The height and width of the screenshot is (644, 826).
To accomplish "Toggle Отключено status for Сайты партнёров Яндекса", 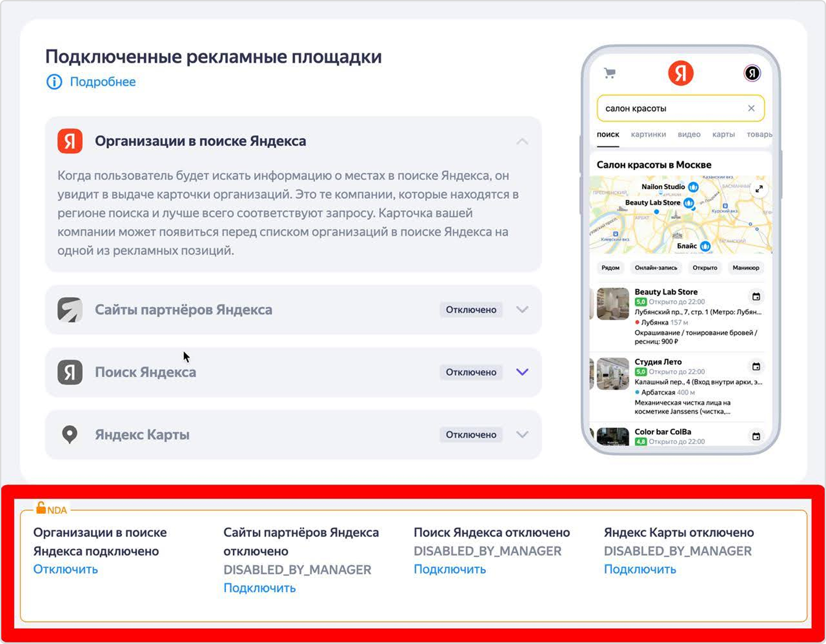I will (471, 310).
